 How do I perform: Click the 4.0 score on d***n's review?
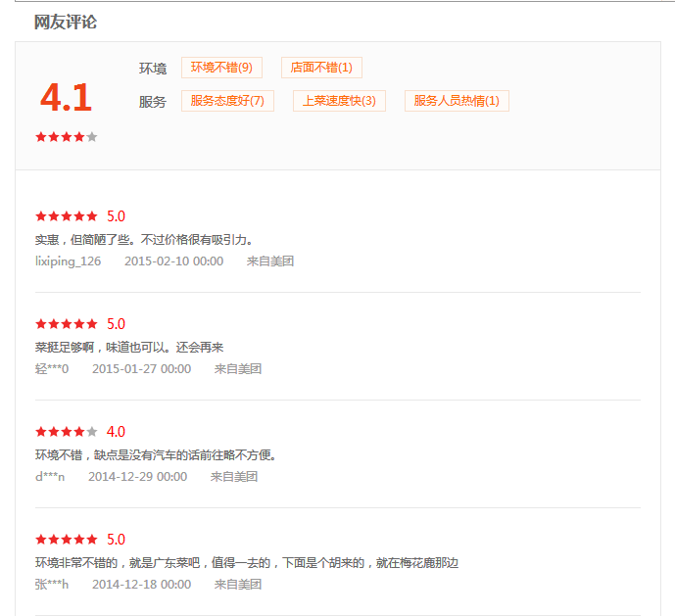click(116, 431)
